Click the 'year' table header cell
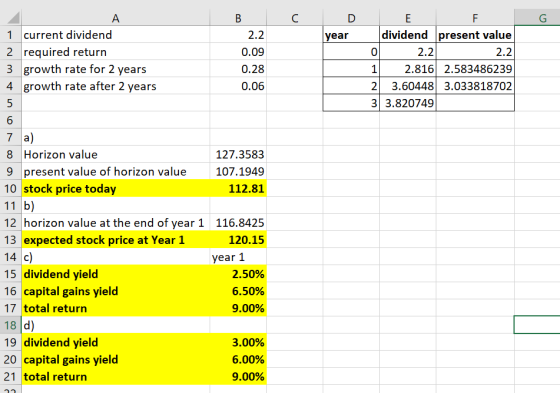This screenshot has height=393, width=560. pyautogui.click(x=351, y=35)
